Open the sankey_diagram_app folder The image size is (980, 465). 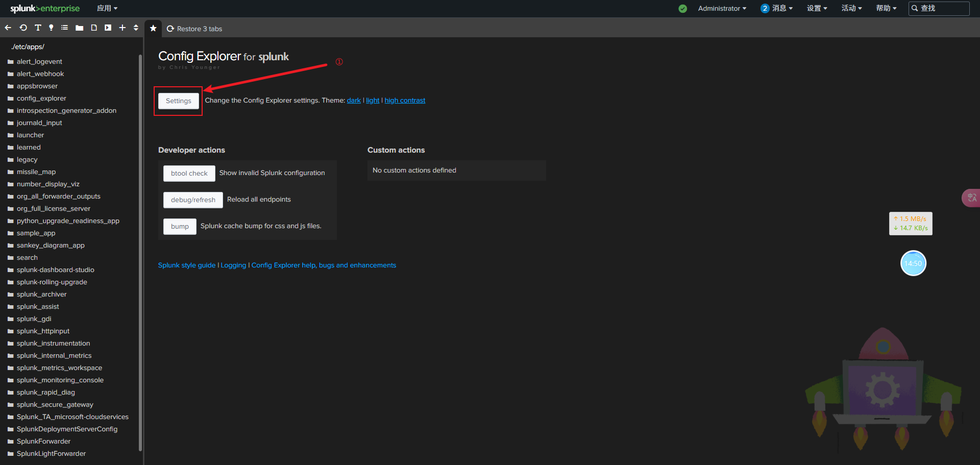click(x=51, y=246)
